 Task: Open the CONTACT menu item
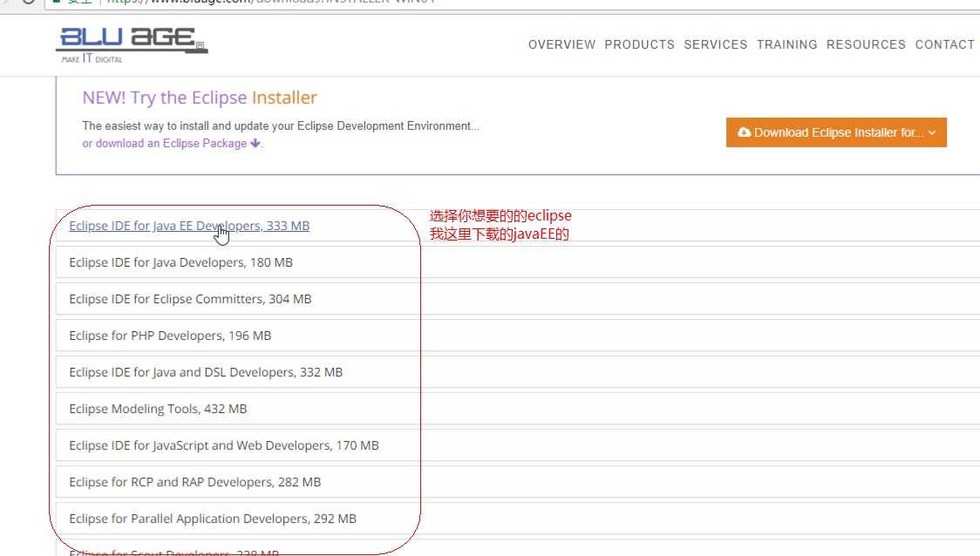[x=944, y=45]
